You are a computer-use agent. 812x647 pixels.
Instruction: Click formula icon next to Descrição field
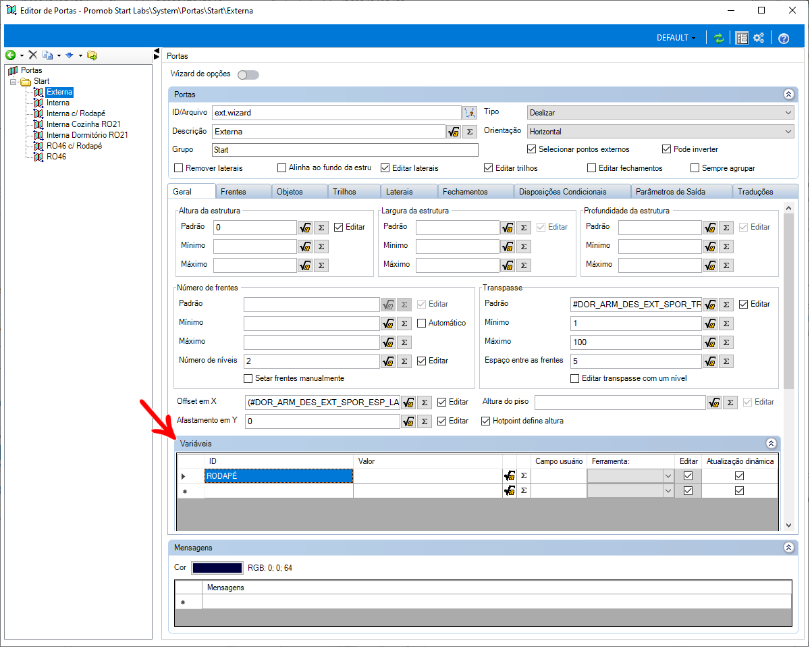[454, 132]
